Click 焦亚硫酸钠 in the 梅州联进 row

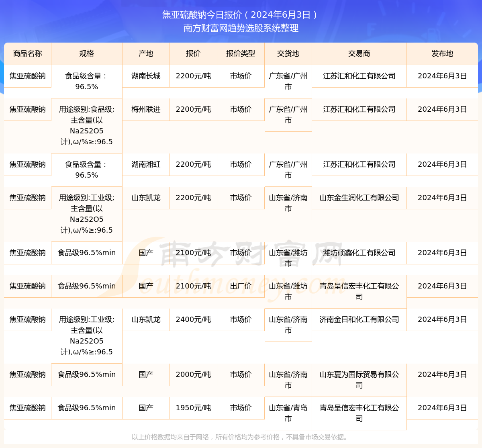click(x=28, y=109)
